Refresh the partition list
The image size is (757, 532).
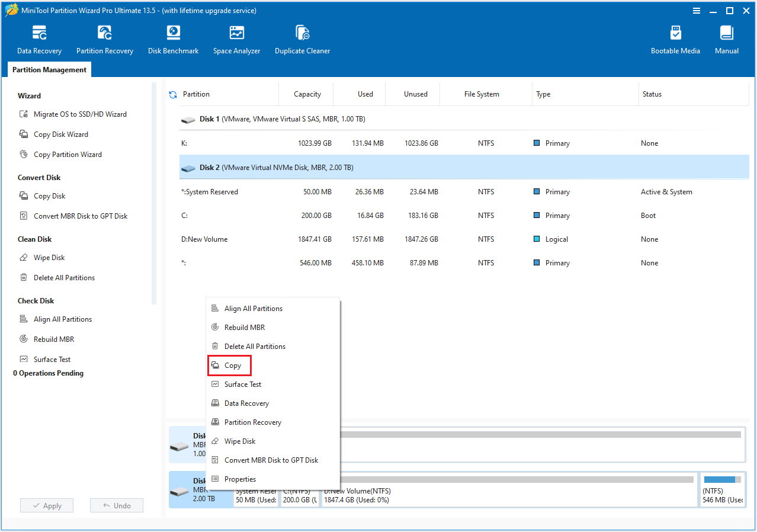(172, 94)
